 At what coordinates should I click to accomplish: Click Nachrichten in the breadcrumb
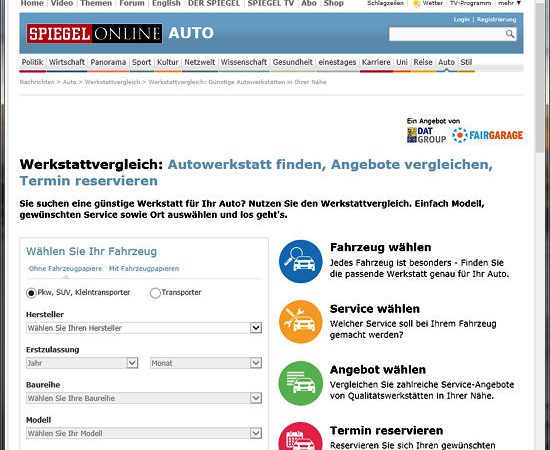pyautogui.click(x=37, y=82)
